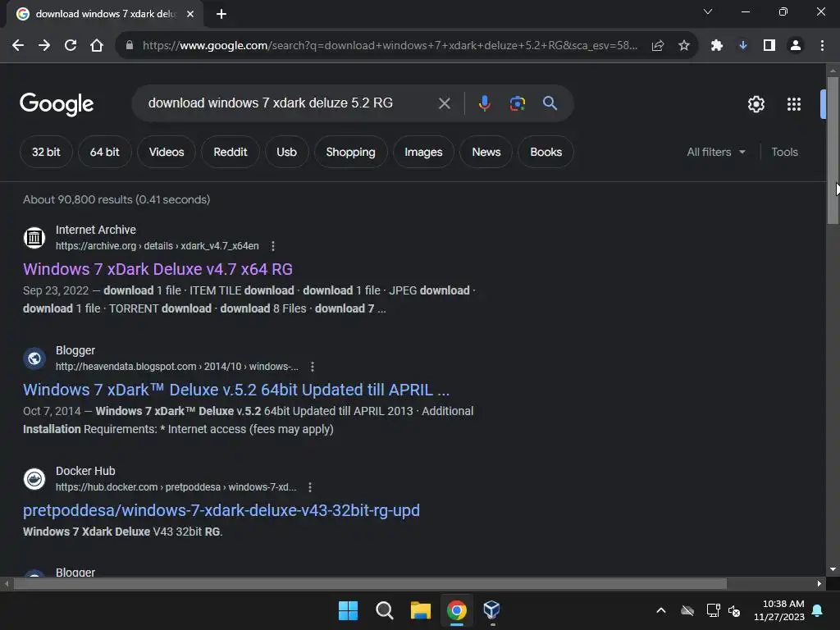Open the browser home page
The height and width of the screenshot is (630, 840).
(97, 46)
